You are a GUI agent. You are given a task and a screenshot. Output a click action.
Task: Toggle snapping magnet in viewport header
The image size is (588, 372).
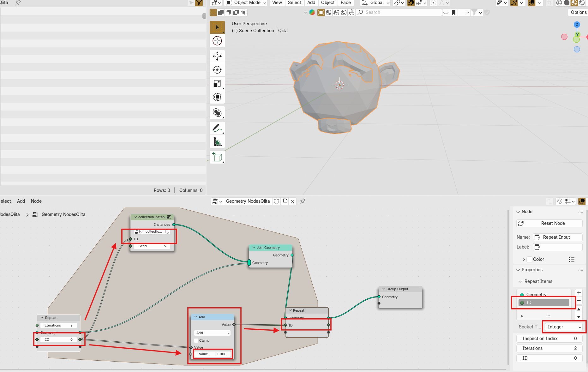411,3
